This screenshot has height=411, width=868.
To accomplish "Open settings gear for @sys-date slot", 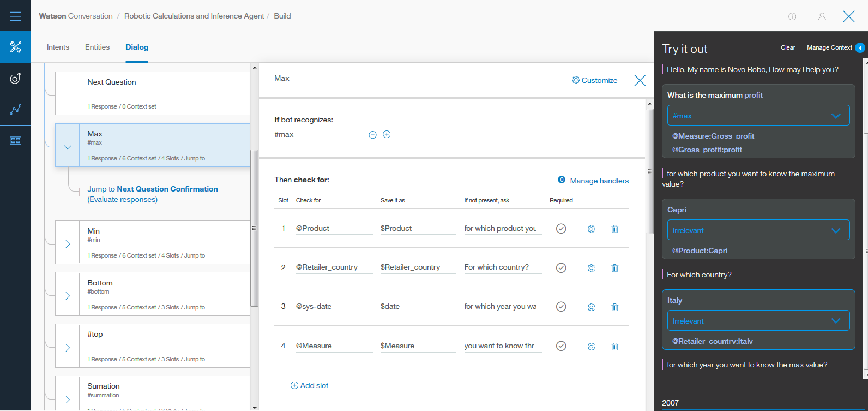I will 592,307.
